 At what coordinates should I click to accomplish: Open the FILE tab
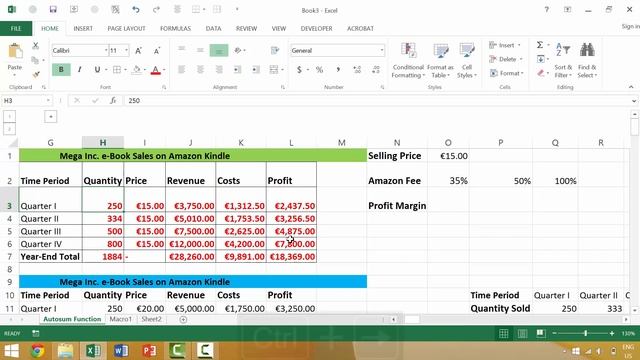(16, 29)
